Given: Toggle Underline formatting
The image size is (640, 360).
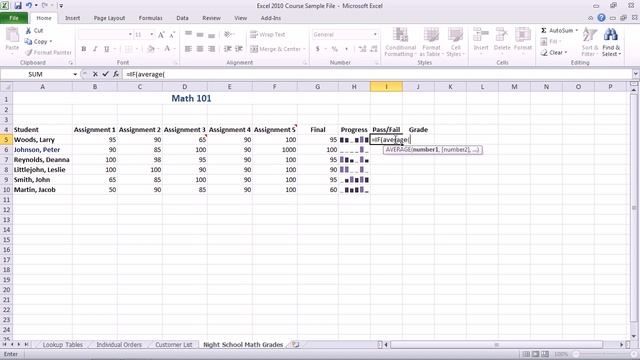Looking at the screenshot, I should [107, 49].
